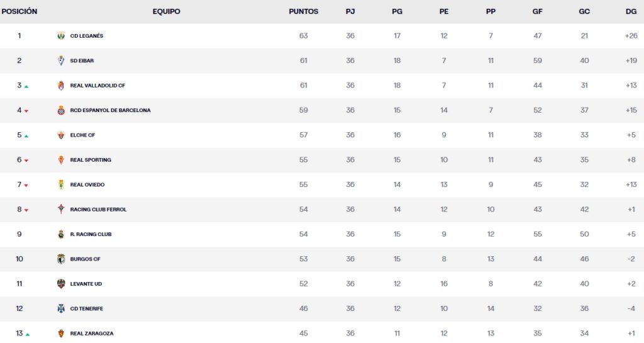Click the Elche CF club crest
644x343 pixels.
pyautogui.click(x=61, y=135)
